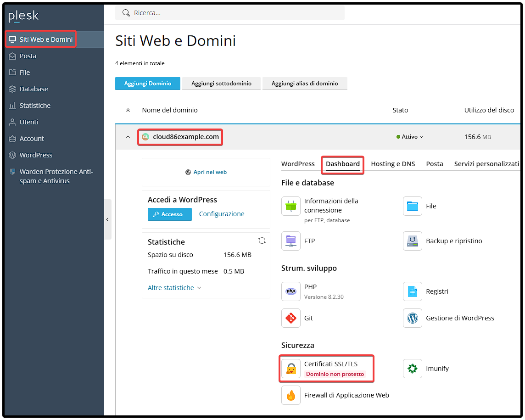Open Database in the sidebar
525x420 pixels.
pyautogui.click(x=54, y=89)
